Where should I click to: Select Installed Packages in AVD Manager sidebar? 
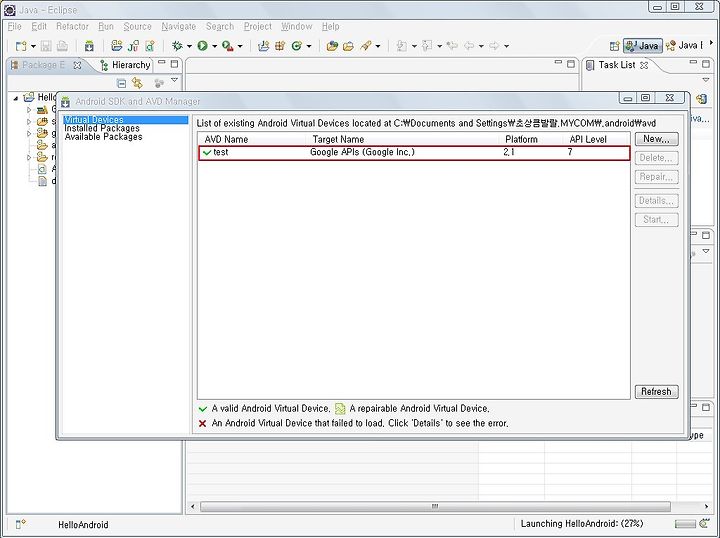tap(101, 129)
